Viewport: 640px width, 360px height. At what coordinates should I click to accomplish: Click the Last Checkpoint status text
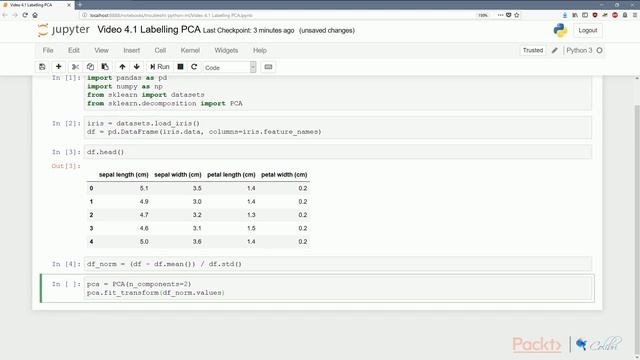click(x=248, y=31)
